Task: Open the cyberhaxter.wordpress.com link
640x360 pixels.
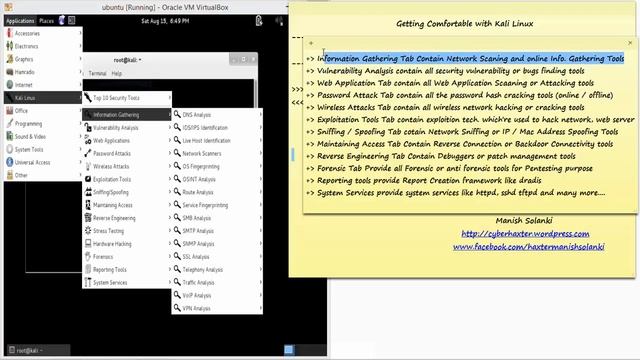Action: click(525, 234)
